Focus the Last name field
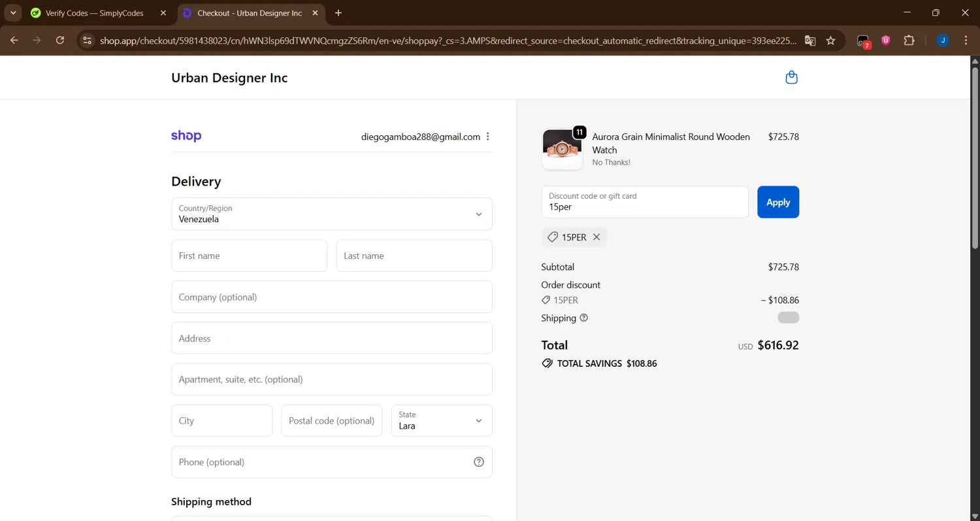Screen dimensions: 980x521 [x=414, y=256]
